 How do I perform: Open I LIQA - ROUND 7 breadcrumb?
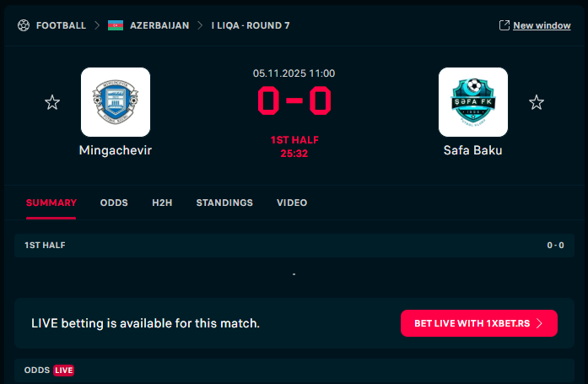[x=251, y=25]
